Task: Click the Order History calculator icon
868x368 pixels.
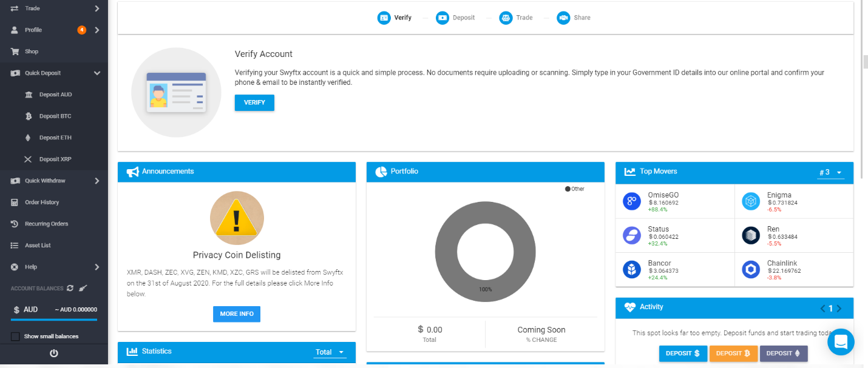Action: pos(15,202)
